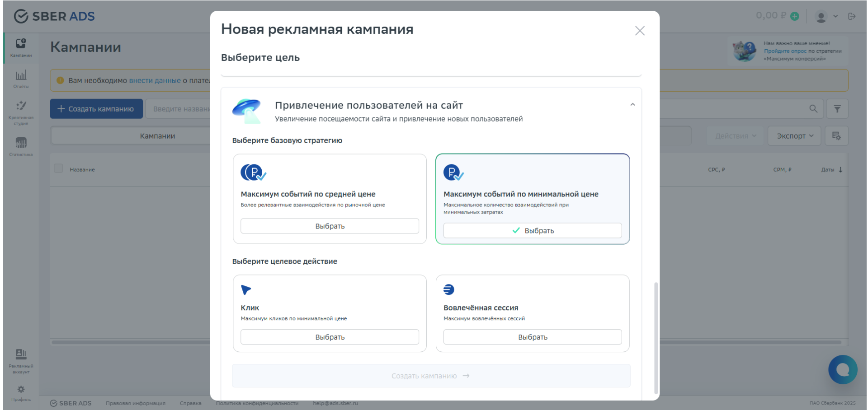The width and height of the screenshot is (868, 410).
Task: Open the Статистика sidebar section
Action: click(x=20, y=145)
